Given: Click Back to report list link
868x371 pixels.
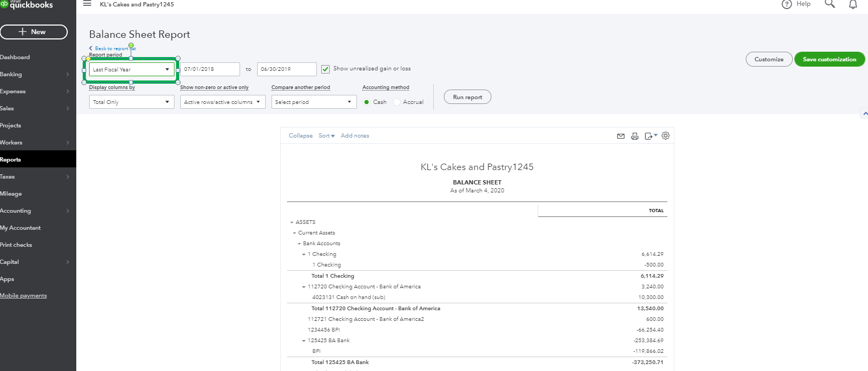Looking at the screenshot, I should (x=113, y=49).
